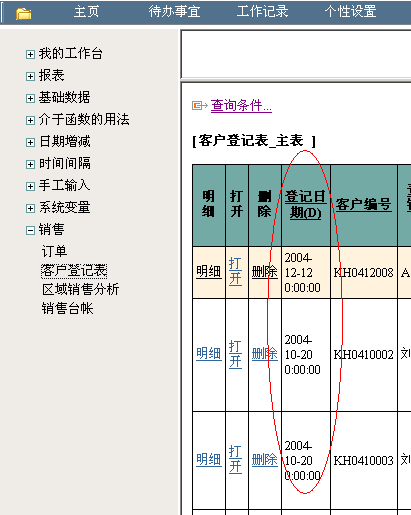This screenshot has height=515, width=411.
Task: Expand the 报表 tree node
Action: [30, 76]
